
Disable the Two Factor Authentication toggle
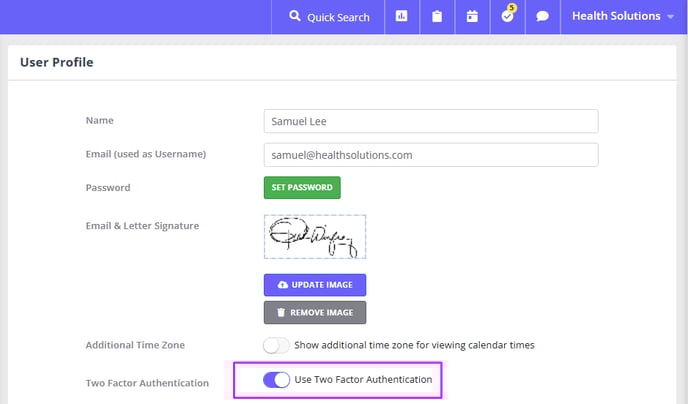(x=276, y=379)
